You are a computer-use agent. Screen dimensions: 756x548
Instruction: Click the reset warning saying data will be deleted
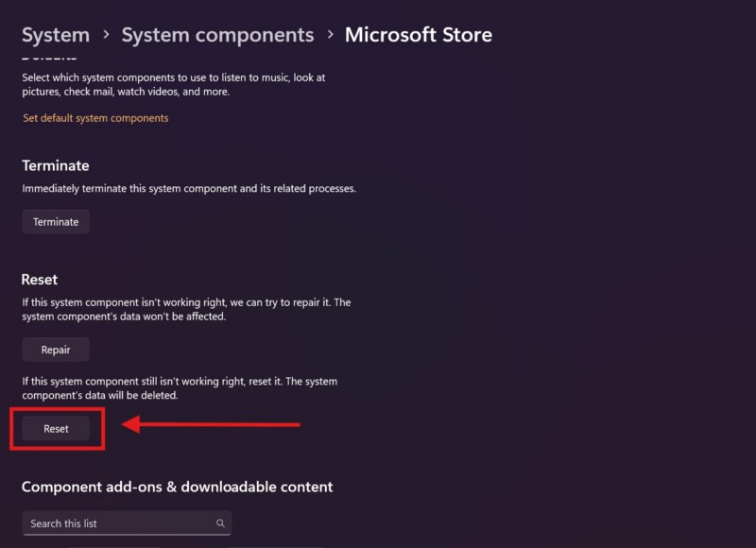click(180, 388)
